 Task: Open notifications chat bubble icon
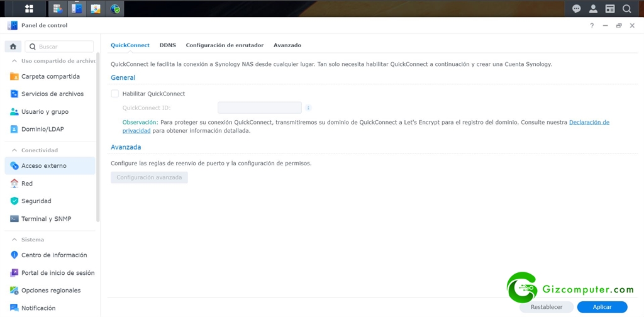click(x=577, y=9)
